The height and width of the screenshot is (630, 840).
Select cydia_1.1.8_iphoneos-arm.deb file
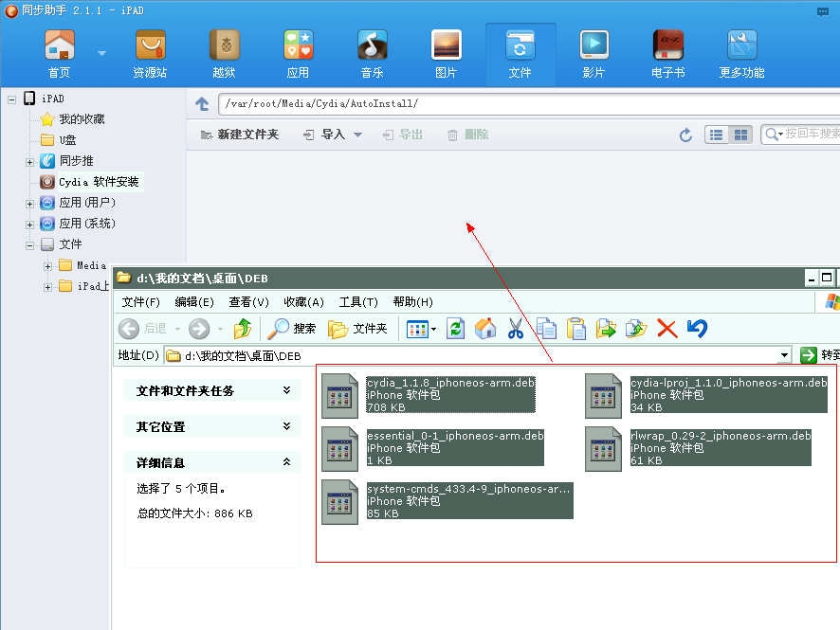(429, 395)
